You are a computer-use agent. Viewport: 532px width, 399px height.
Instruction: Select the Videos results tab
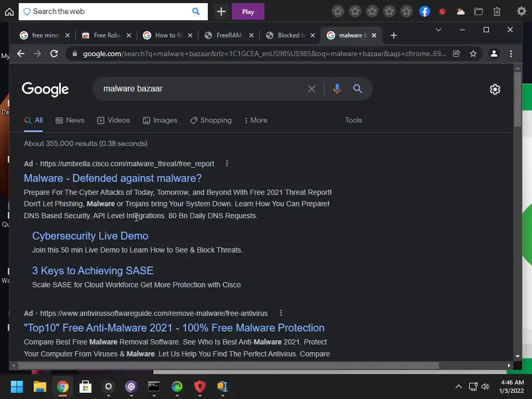tap(113, 121)
